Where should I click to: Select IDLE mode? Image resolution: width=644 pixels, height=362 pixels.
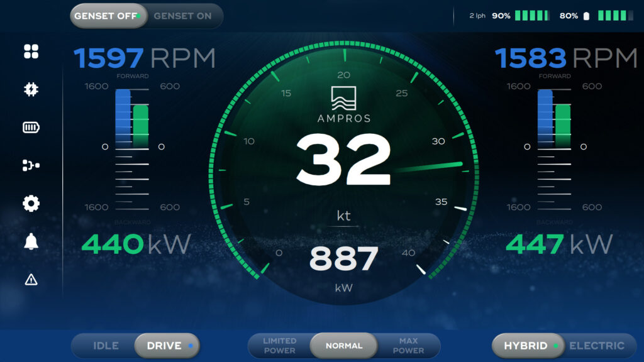pyautogui.click(x=106, y=346)
